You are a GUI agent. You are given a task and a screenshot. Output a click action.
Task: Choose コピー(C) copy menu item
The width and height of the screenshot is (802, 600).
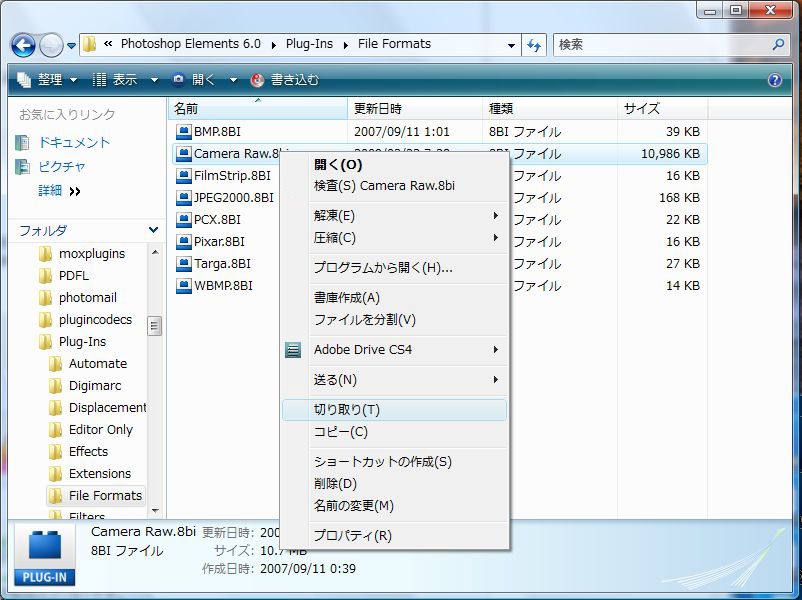coord(394,432)
